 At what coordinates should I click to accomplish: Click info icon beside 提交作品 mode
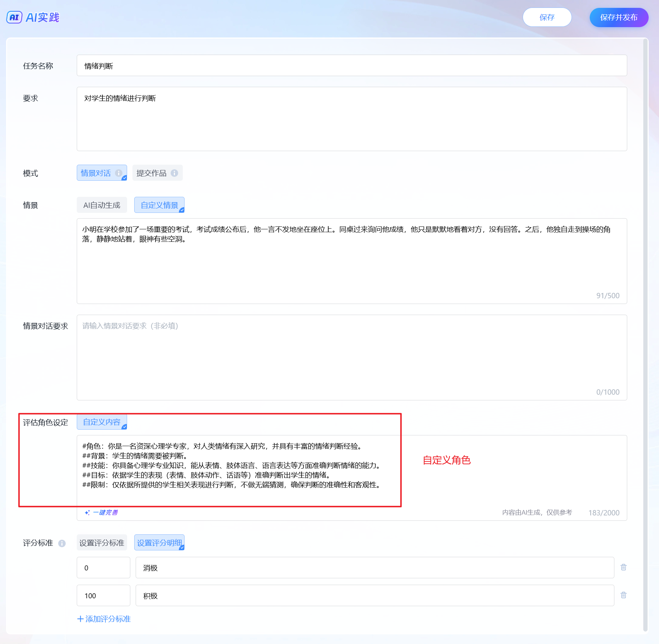(174, 173)
